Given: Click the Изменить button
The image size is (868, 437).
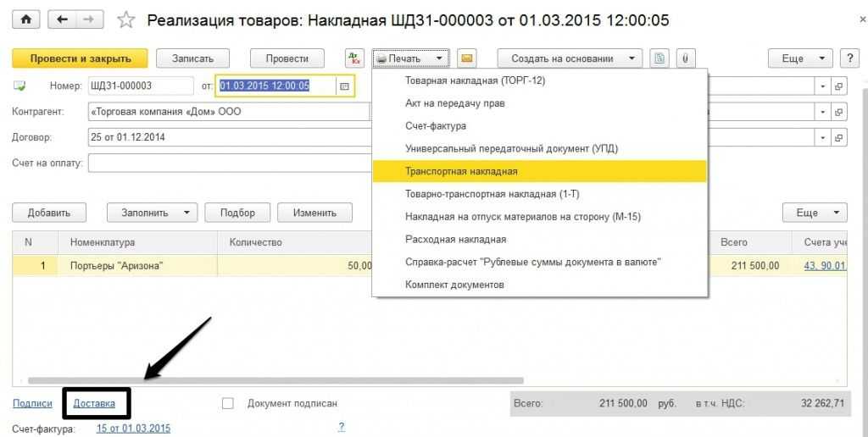Looking at the screenshot, I should (314, 213).
